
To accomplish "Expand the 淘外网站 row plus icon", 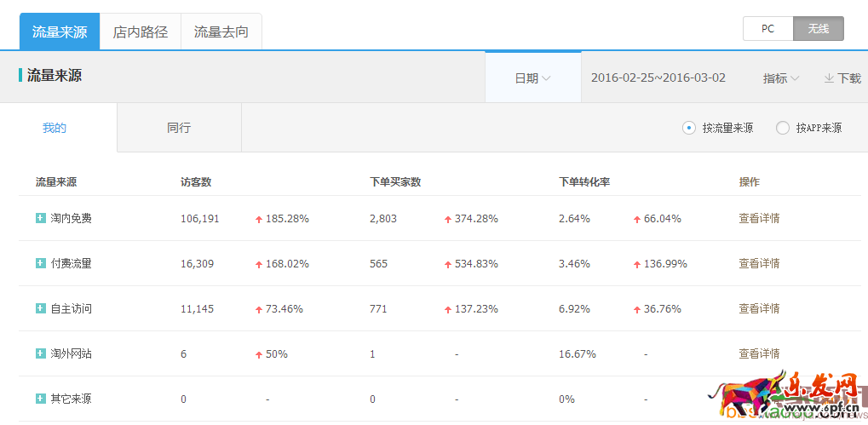I will coord(40,353).
